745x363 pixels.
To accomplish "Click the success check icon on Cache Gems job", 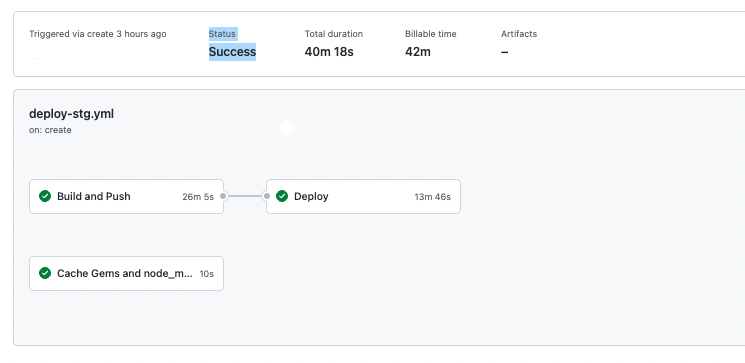I will pos(45,273).
